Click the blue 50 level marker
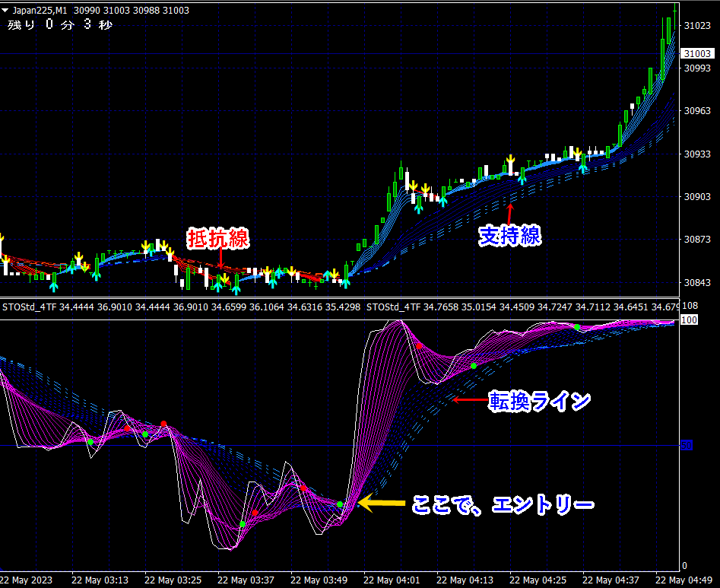Screen dimensions: 720x588 [686, 446]
